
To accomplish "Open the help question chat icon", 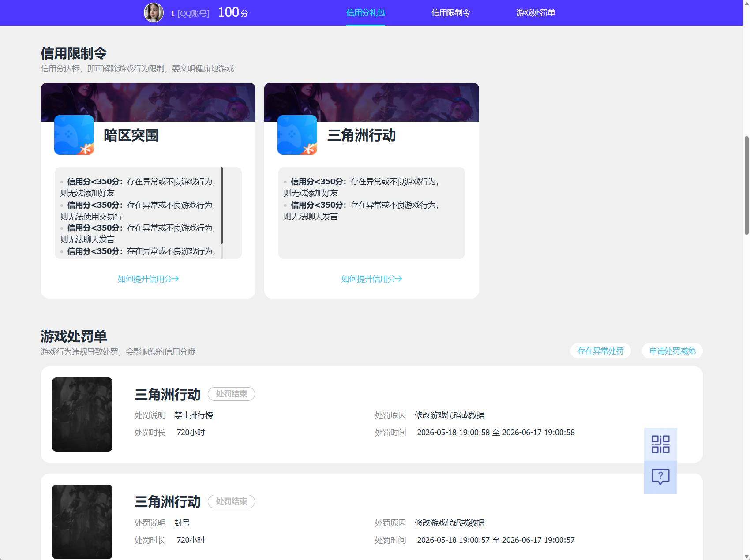I will pyautogui.click(x=660, y=477).
